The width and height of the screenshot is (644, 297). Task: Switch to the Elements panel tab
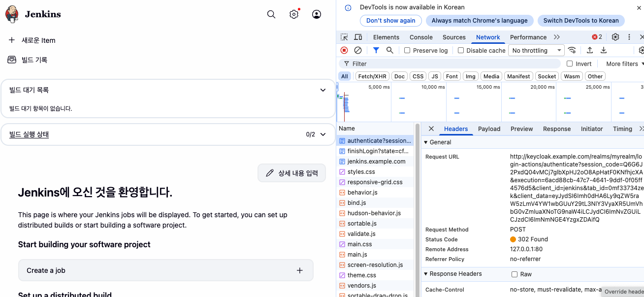386,37
